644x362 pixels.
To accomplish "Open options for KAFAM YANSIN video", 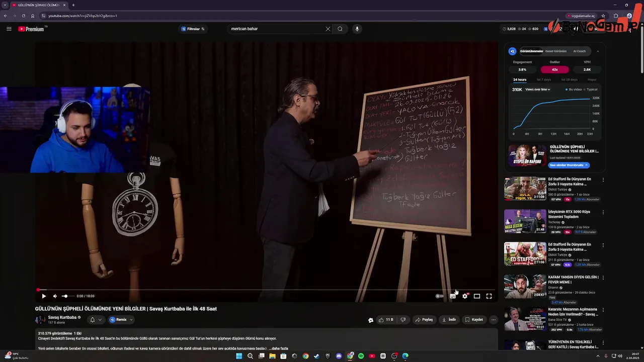I will click(x=603, y=278).
